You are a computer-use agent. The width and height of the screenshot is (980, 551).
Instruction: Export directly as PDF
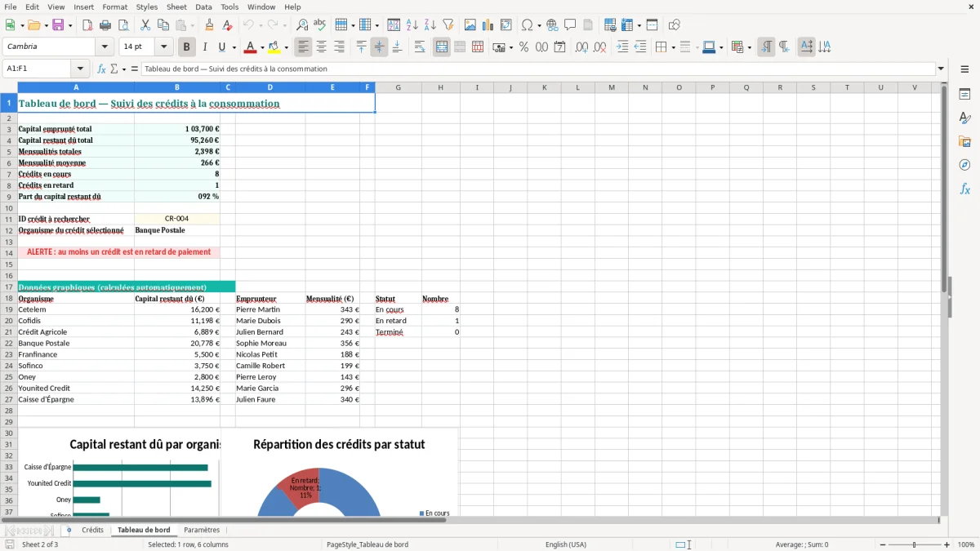pyautogui.click(x=87, y=25)
